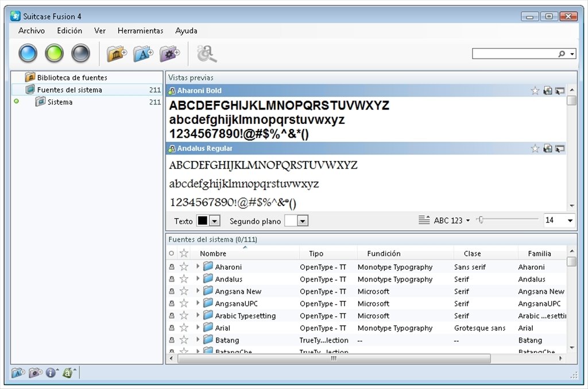Click the search options dropdown arrow

(572, 55)
